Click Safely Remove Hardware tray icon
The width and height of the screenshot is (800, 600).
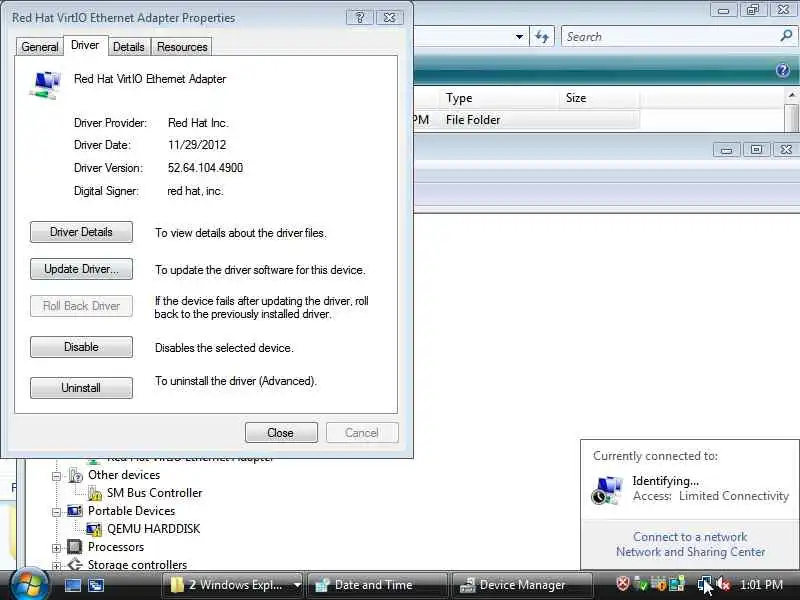click(x=641, y=584)
